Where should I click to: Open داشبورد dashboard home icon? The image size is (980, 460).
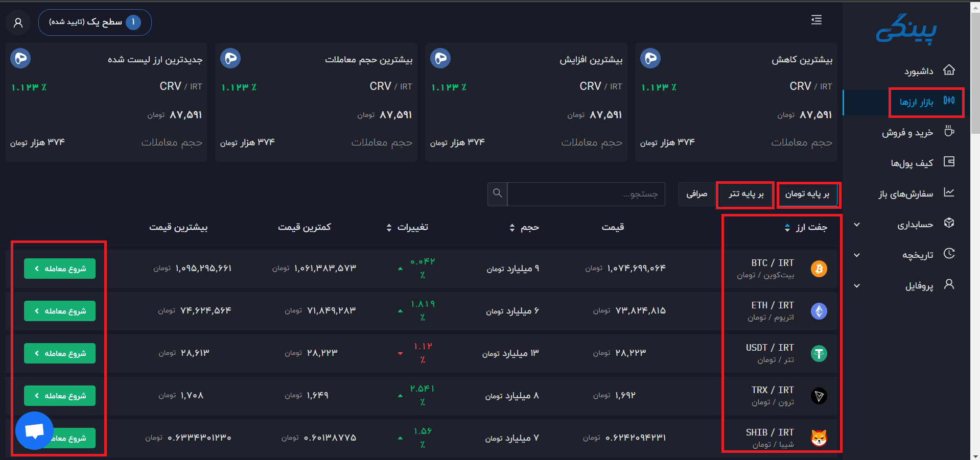click(949, 70)
